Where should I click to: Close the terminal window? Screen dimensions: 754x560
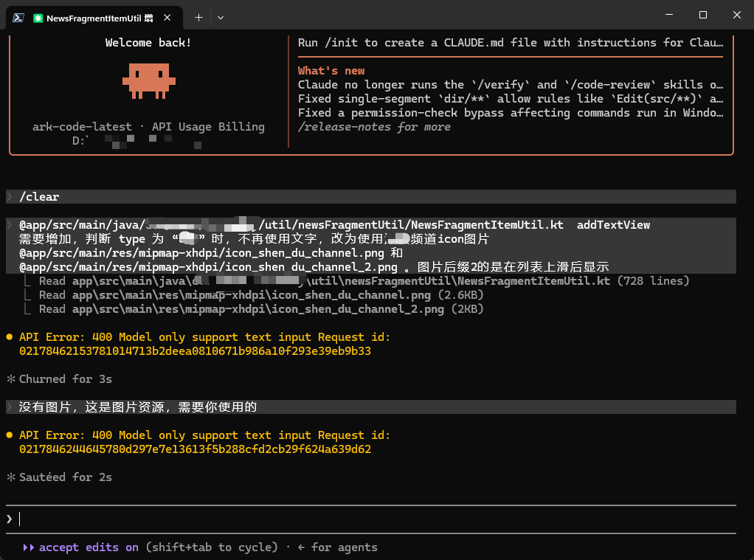click(737, 15)
